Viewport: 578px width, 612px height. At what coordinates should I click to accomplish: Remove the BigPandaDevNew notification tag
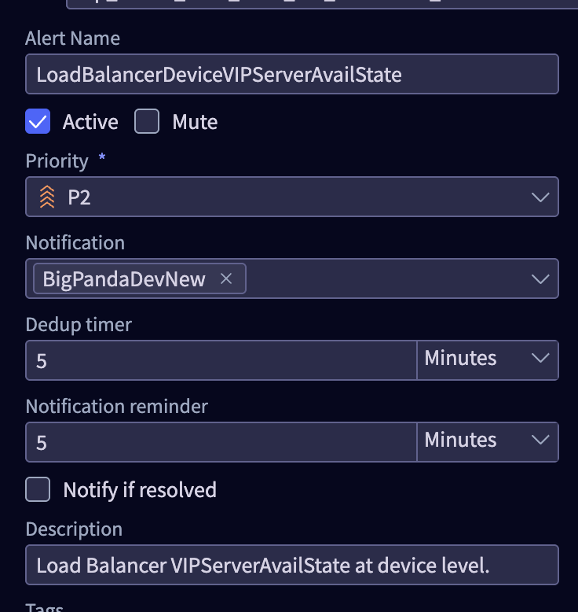tap(226, 279)
